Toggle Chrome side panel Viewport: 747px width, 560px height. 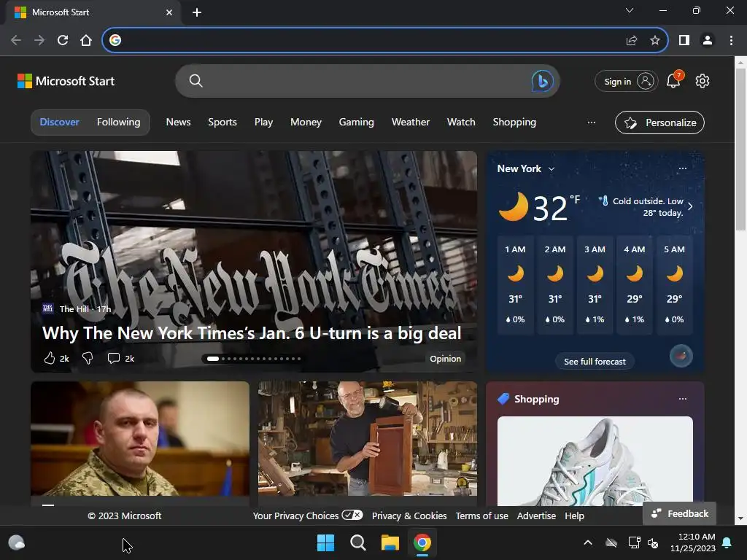[684, 41]
